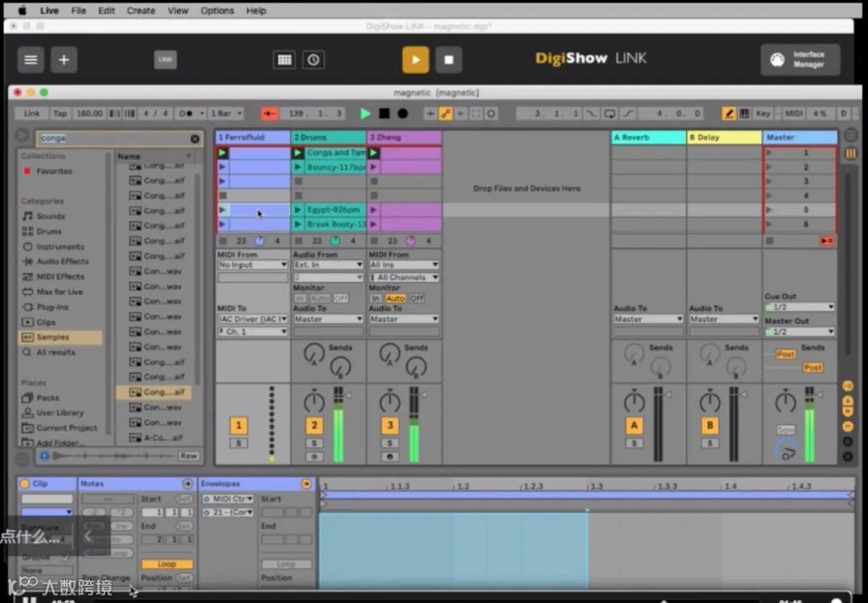The height and width of the screenshot is (603, 868).
Task: Open the Ch. 1 channel dropdown
Action: pos(252,332)
